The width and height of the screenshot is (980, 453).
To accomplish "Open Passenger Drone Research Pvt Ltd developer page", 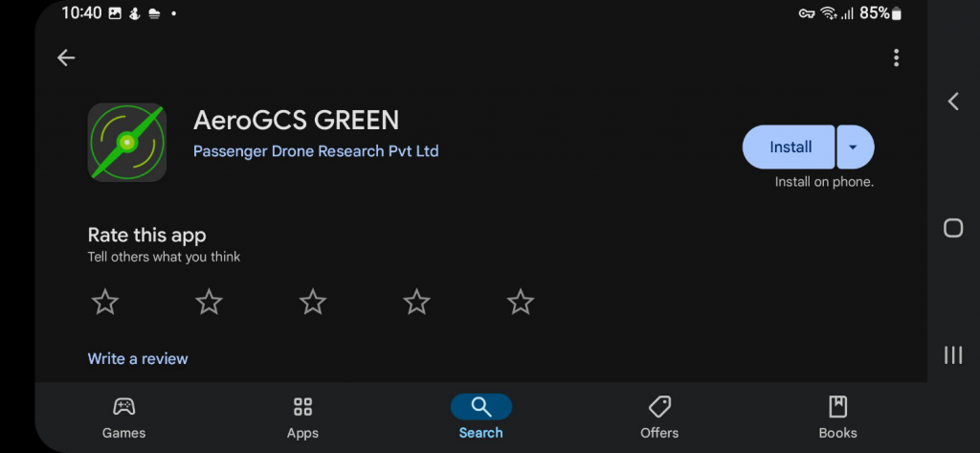I will [x=316, y=151].
